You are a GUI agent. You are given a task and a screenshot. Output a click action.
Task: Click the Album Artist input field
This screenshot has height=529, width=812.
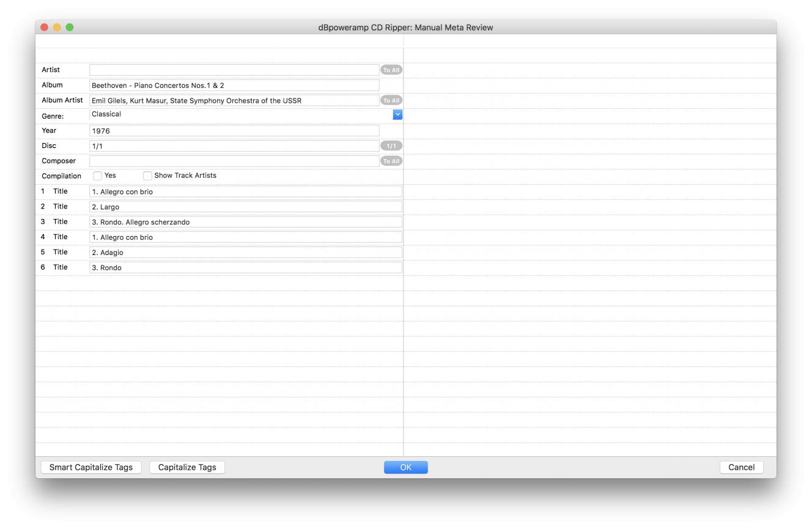234,100
